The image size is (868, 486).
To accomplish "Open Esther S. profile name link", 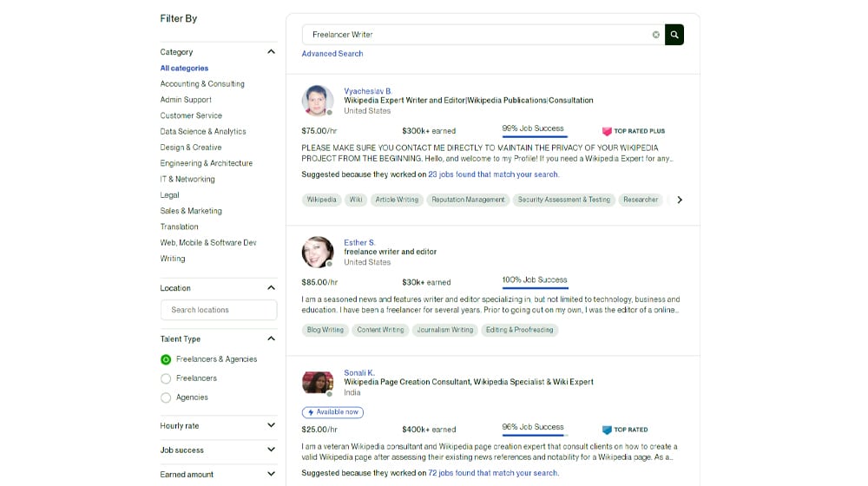I will [x=359, y=242].
